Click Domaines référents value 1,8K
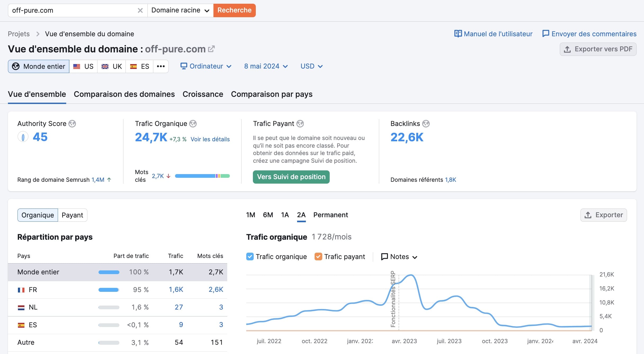 click(450, 180)
